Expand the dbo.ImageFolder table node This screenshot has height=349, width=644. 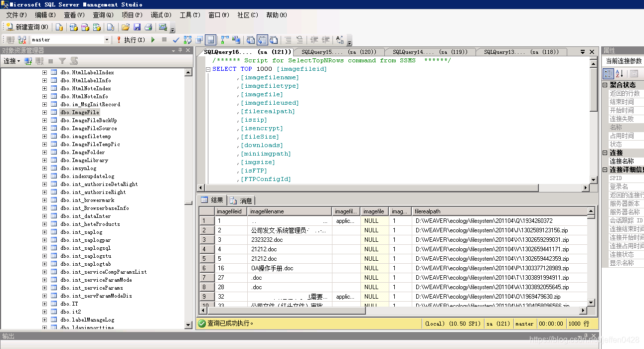point(44,152)
